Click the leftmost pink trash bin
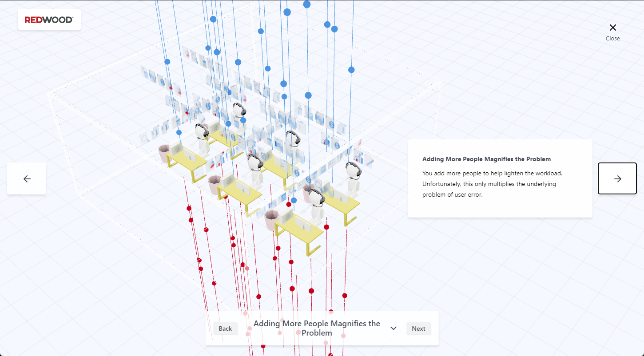Screen dimensions: 644x356 point(165,154)
